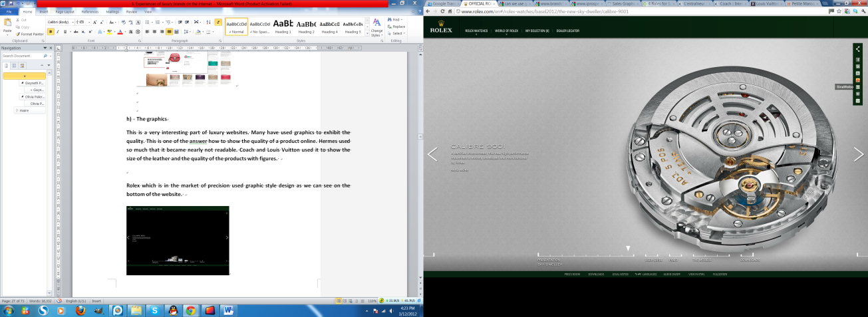Open the Dealer Locator link
Image resolution: width=868 pixels, height=317 pixels.
click(x=567, y=31)
